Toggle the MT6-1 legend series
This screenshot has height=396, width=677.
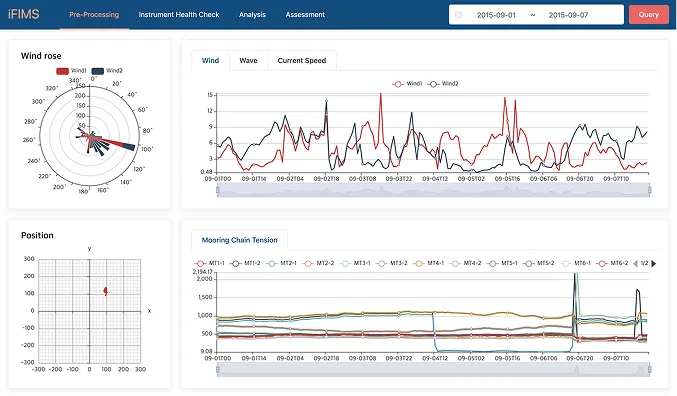click(576, 263)
